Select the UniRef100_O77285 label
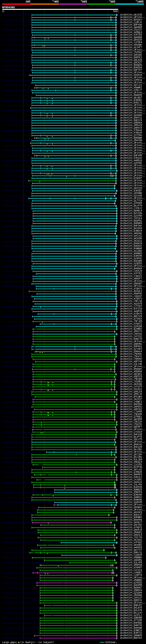 pyautogui.click(x=131, y=620)
